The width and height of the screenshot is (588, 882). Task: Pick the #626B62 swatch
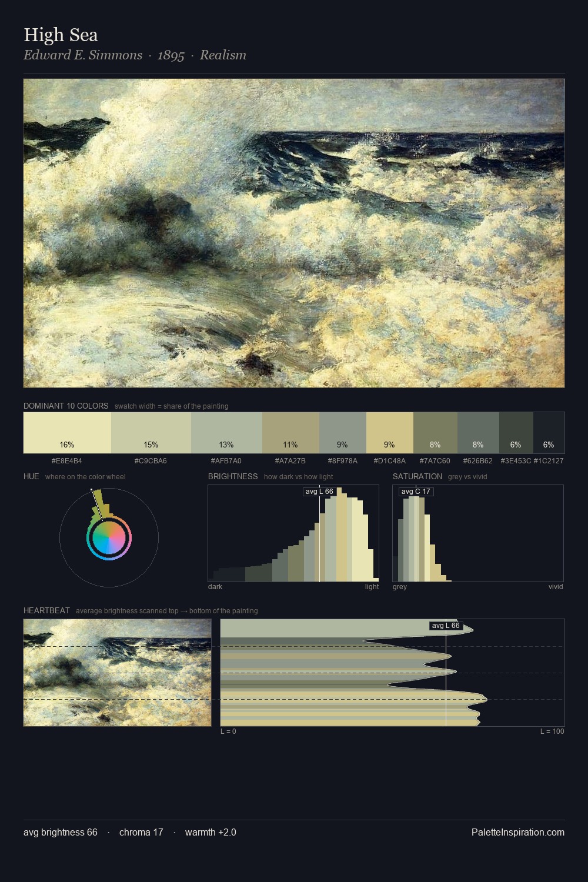click(x=478, y=433)
